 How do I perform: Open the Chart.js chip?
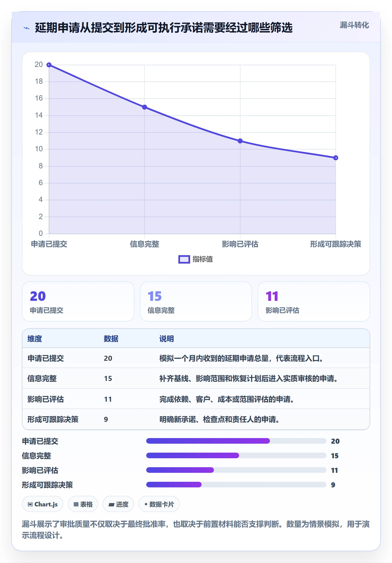[43, 504]
